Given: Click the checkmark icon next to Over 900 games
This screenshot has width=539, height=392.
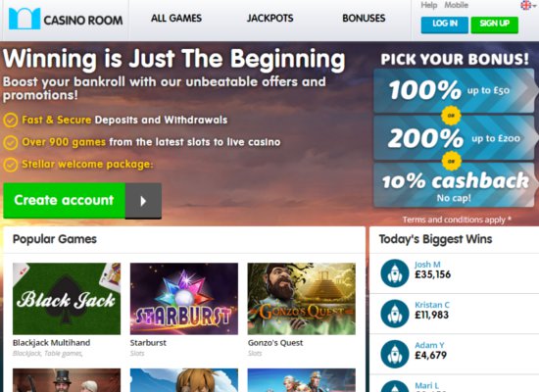Looking at the screenshot, I should pos(11,143).
